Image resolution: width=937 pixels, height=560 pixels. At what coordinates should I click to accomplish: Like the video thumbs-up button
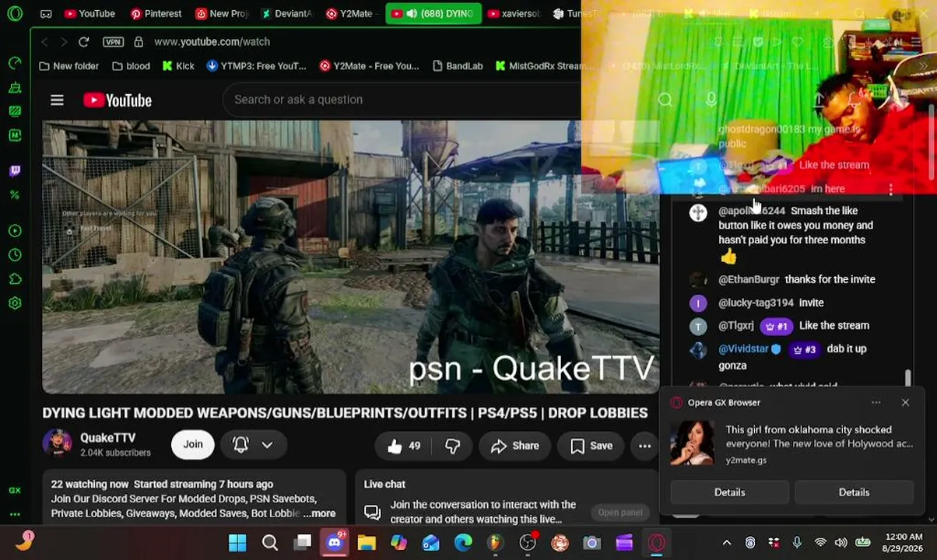pos(404,446)
